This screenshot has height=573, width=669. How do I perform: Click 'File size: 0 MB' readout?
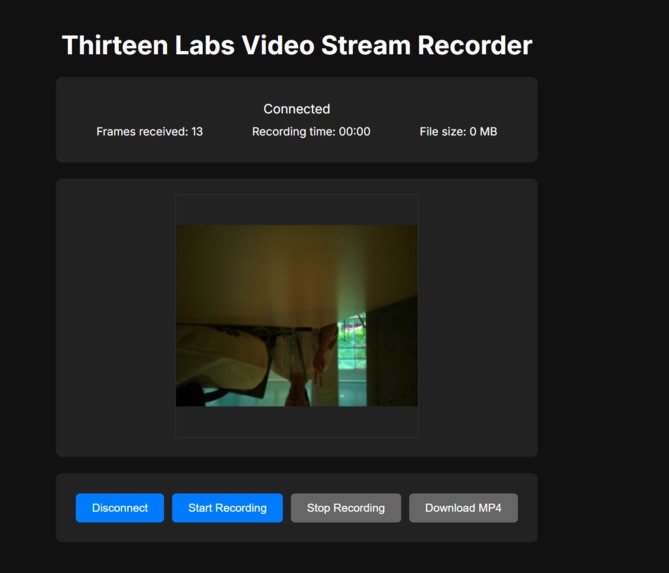click(458, 131)
